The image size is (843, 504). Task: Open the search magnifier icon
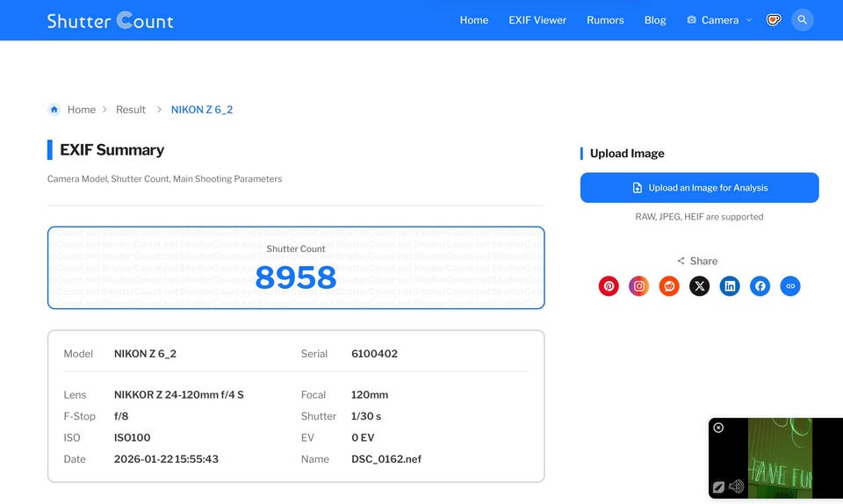802,20
